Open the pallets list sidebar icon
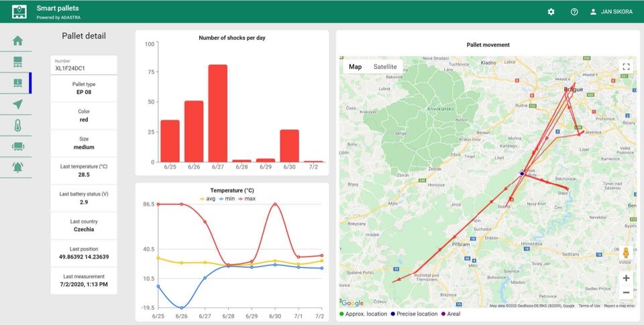Viewport: 644px width, 325px height. click(17, 62)
